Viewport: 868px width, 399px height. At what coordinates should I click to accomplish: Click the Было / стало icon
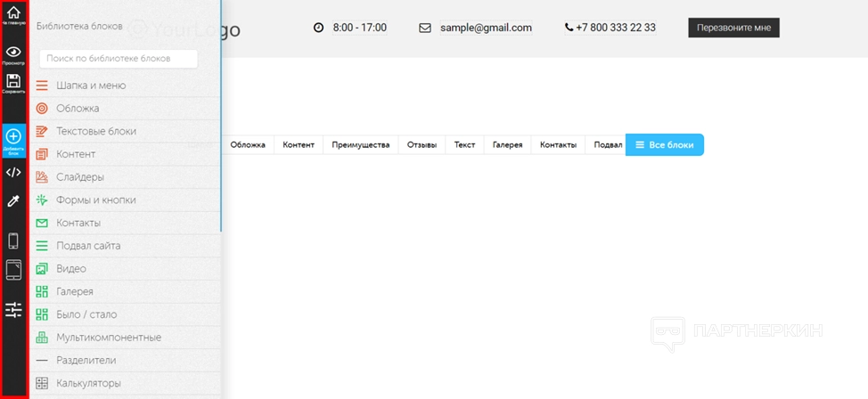coord(42,314)
